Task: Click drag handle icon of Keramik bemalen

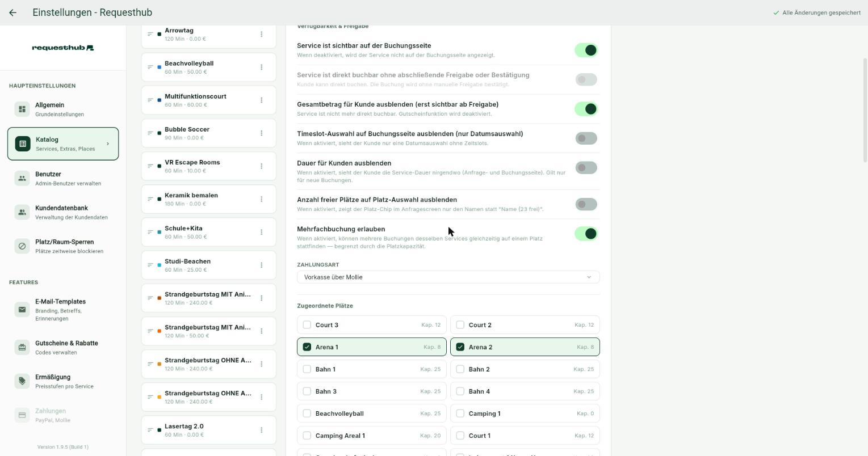Action: tap(150, 199)
